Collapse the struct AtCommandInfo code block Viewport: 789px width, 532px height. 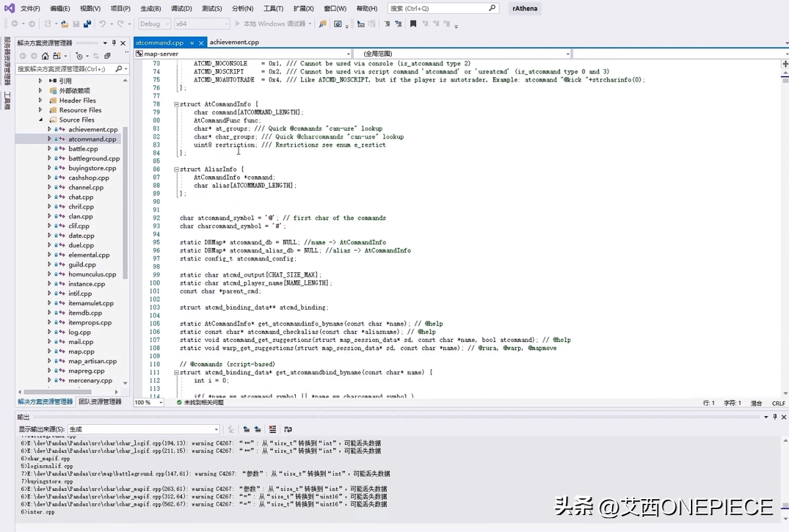click(x=176, y=105)
